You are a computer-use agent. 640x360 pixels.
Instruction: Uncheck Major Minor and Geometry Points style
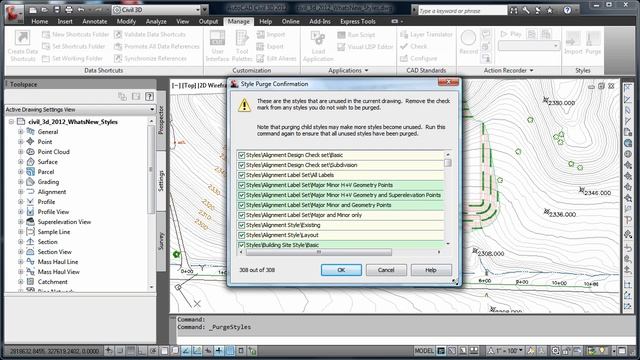242,205
